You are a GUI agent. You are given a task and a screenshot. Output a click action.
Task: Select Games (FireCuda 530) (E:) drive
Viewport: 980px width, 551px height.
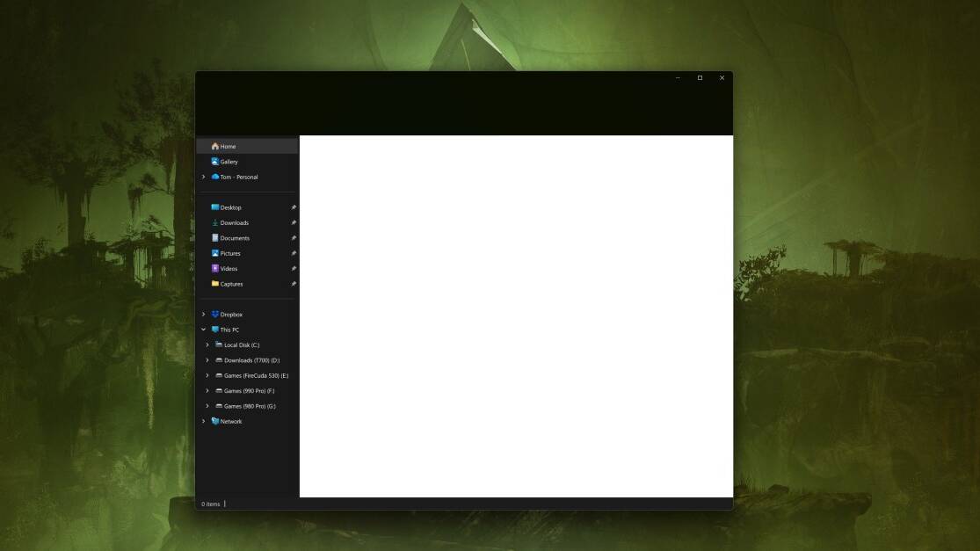click(x=256, y=376)
